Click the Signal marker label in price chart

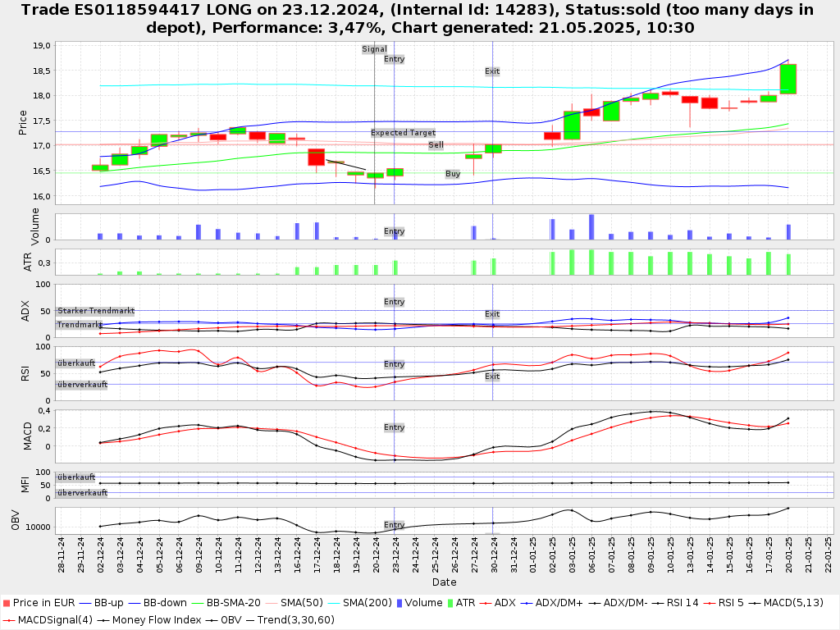374,49
